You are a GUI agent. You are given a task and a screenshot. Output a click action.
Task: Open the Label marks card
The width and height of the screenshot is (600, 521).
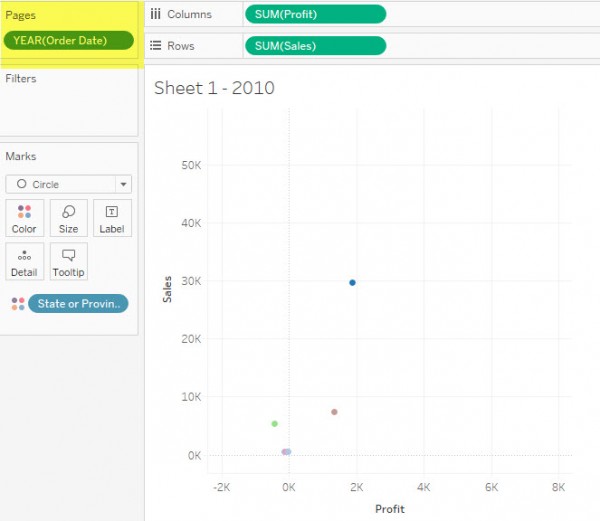[112, 218]
